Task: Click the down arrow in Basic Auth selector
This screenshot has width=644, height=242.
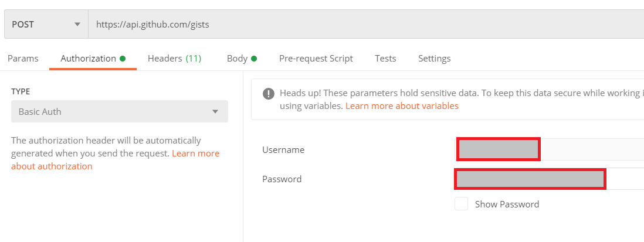Action: pos(215,111)
